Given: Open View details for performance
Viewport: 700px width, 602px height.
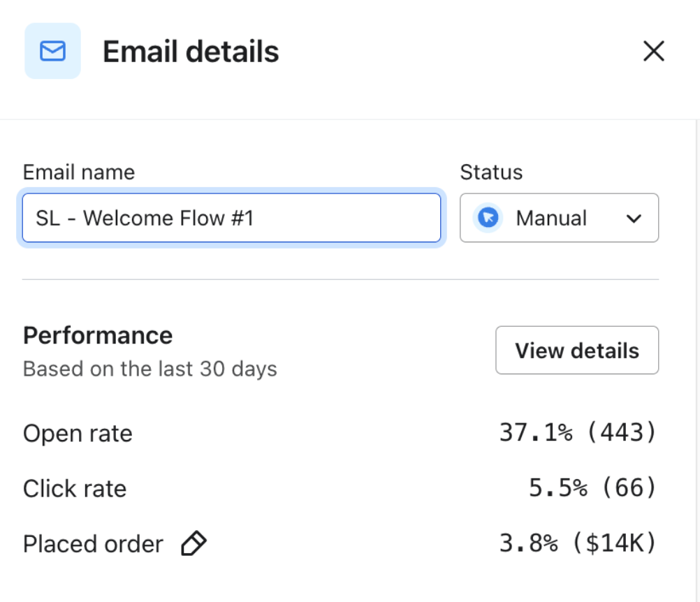Looking at the screenshot, I should [576, 350].
